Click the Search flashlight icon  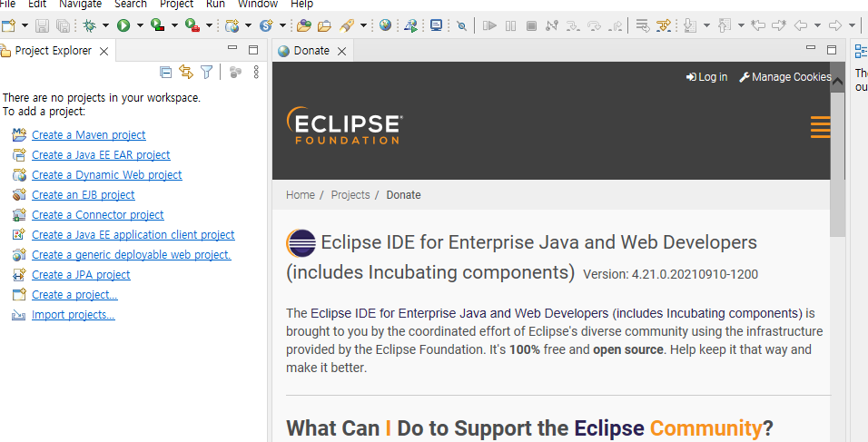(347, 25)
